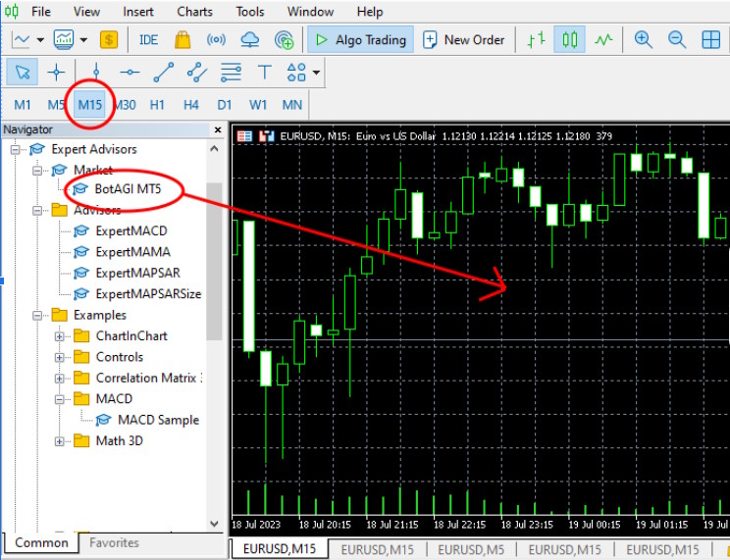Select the H1 timeframe
This screenshot has height=560, width=730.
157,105
